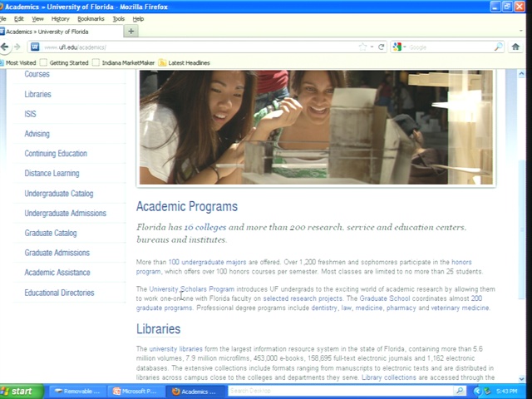532x399 pixels.
Task: Click the UF site identity icon
Action: (x=35, y=47)
